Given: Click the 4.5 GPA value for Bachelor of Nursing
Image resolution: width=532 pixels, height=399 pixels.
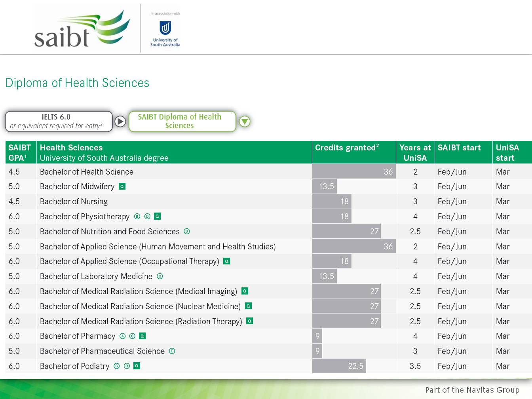Looking at the screenshot, I should (x=14, y=201).
